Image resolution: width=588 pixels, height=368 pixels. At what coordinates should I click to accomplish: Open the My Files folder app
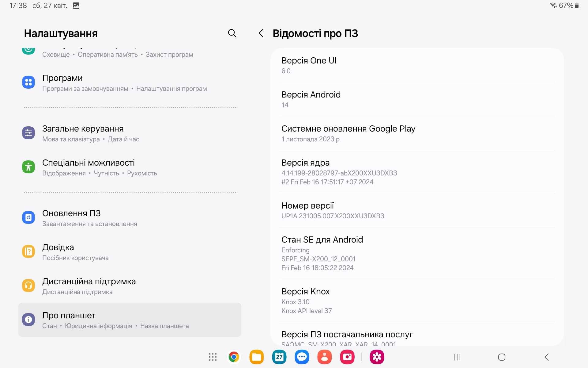257,357
